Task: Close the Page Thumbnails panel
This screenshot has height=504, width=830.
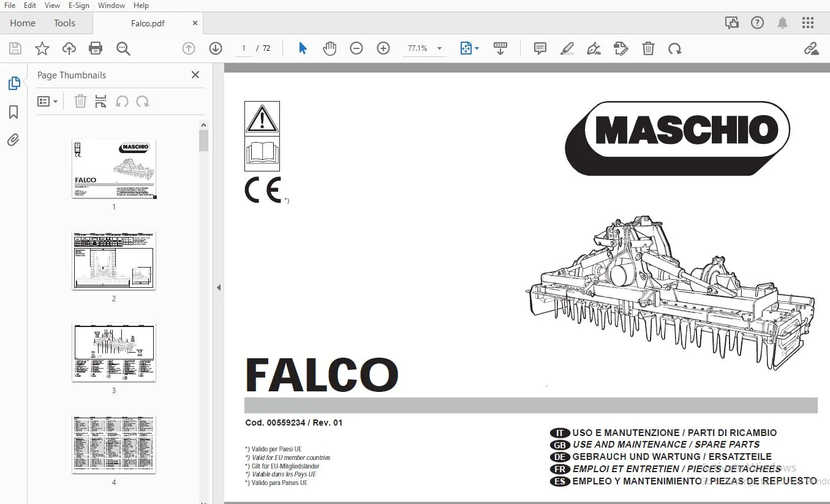Action: tap(195, 75)
